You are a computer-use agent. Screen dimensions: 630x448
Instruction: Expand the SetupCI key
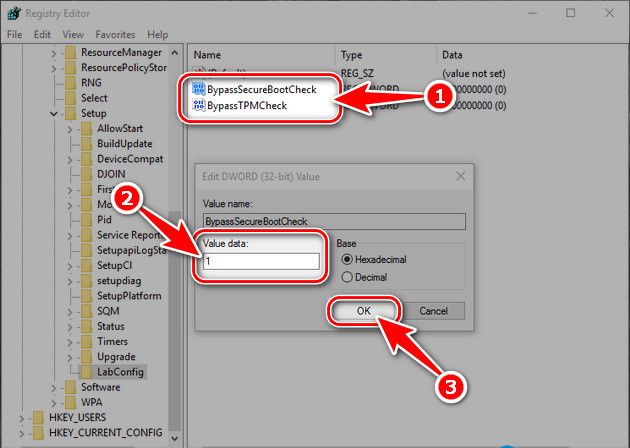click(x=70, y=266)
